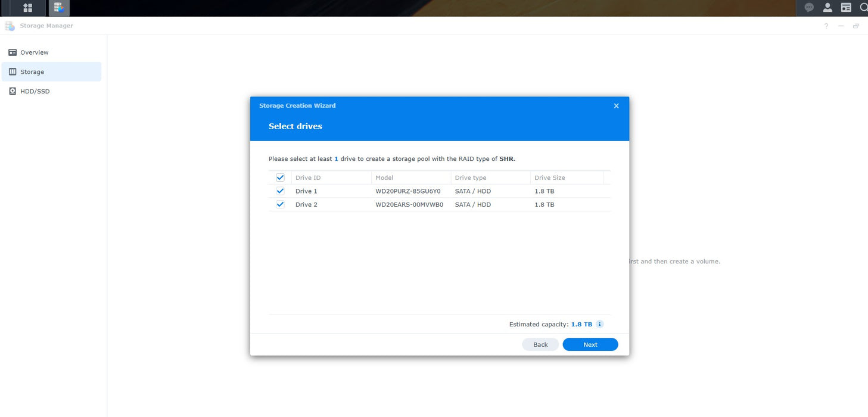The image size is (868, 417).
Task: Click info icon beside Estimated capacity
Action: coord(600,324)
